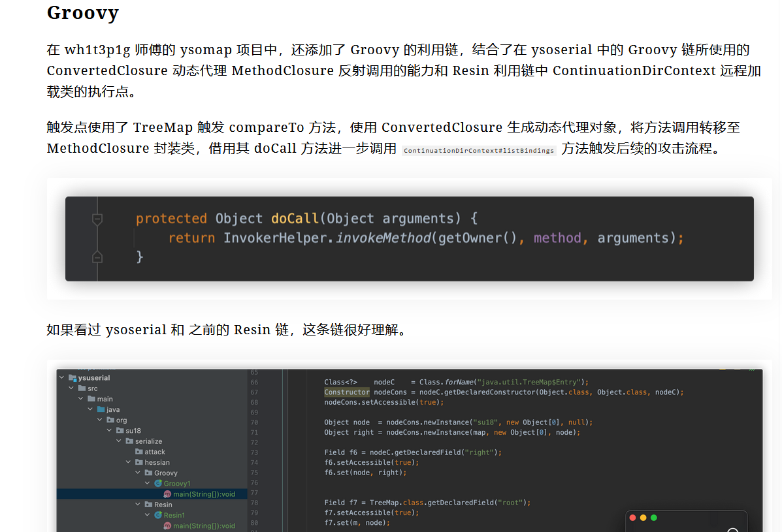
Task: Select the su18 package in tree
Action: point(133,430)
